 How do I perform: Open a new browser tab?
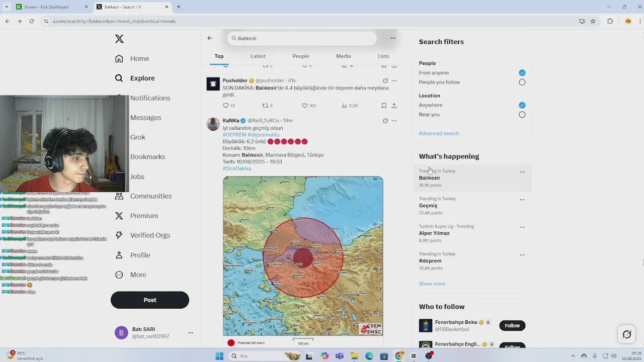pos(179,7)
